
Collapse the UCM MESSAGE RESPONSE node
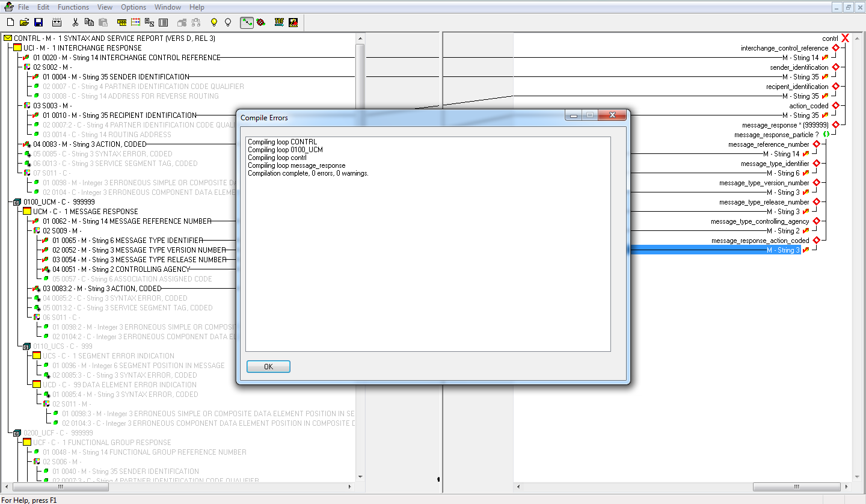26,211
